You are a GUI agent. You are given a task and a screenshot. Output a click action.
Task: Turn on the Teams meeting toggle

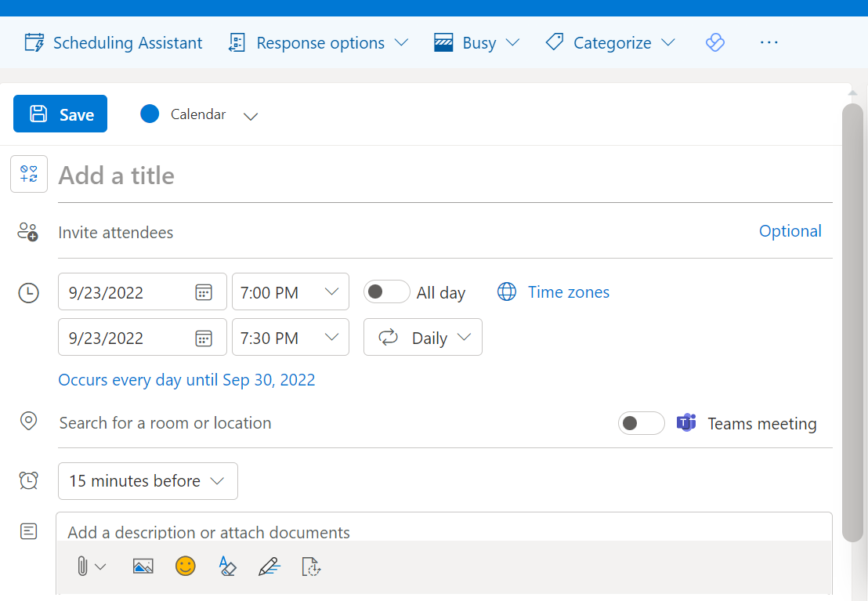pos(641,423)
